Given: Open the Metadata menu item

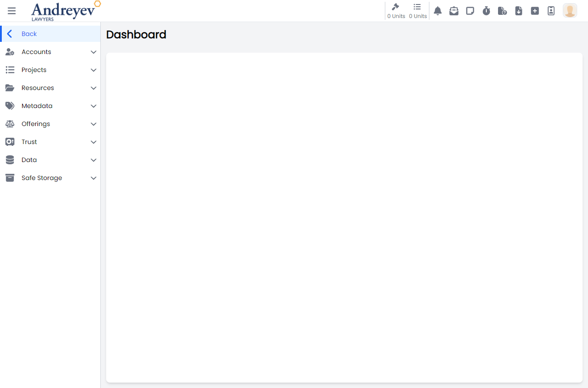Looking at the screenshot, I should pyautogui.click(x=37, y=106).
